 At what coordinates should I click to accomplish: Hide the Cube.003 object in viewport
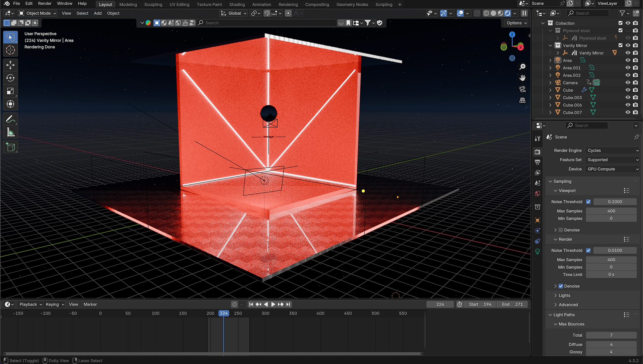coord(628,97)
